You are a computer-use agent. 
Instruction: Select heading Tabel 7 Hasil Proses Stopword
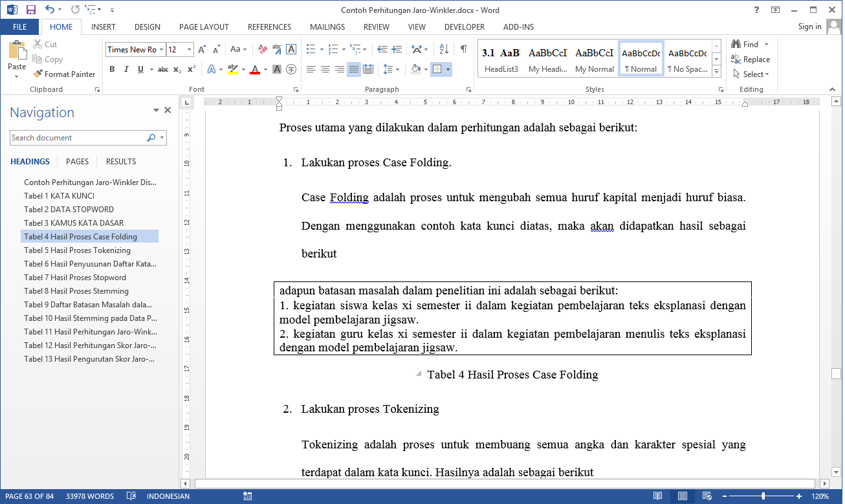[75, 278]
